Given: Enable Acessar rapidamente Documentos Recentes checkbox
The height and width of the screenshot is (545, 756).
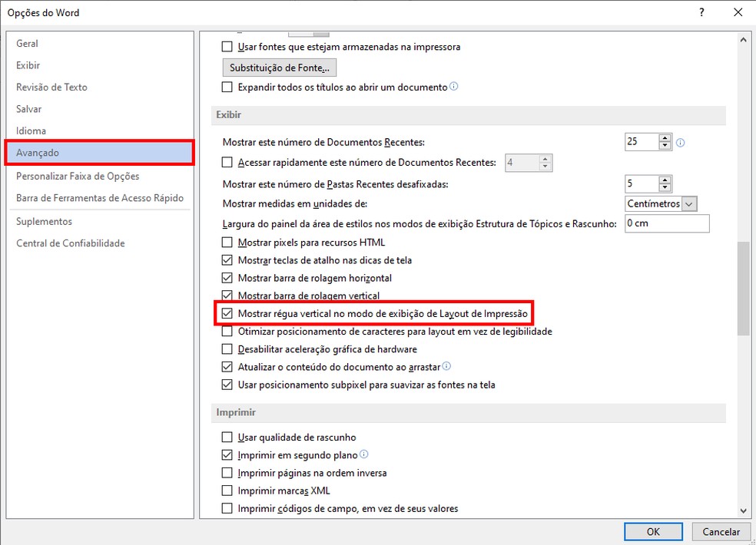Looking at the screenshot, I should coord(227,163).
